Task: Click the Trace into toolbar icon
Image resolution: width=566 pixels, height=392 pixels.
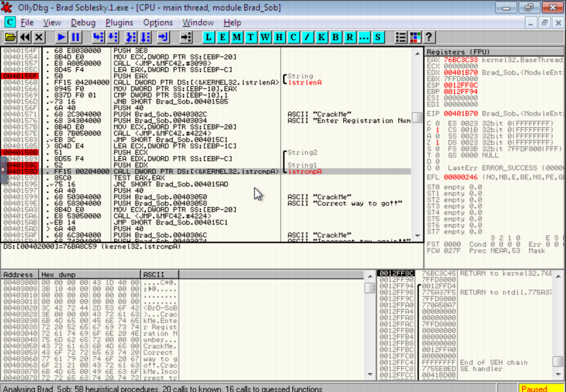Action: (130, 37)
